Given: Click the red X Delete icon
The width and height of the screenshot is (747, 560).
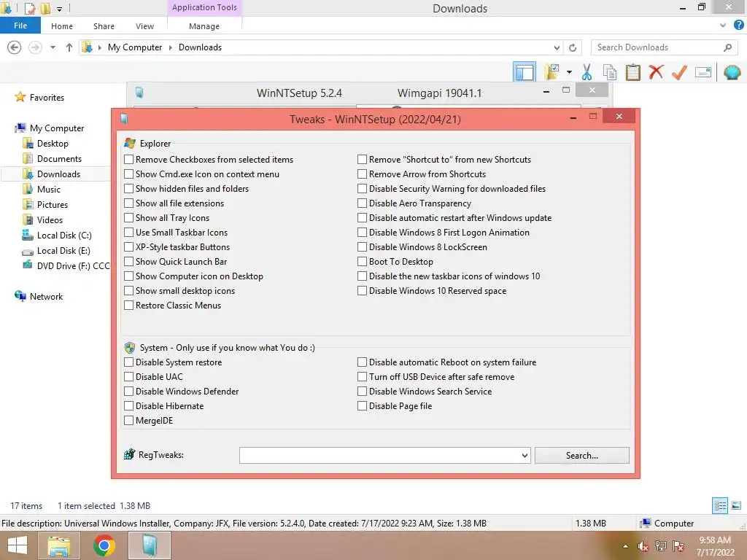Looking at the screenshot, I should [656, 72].
